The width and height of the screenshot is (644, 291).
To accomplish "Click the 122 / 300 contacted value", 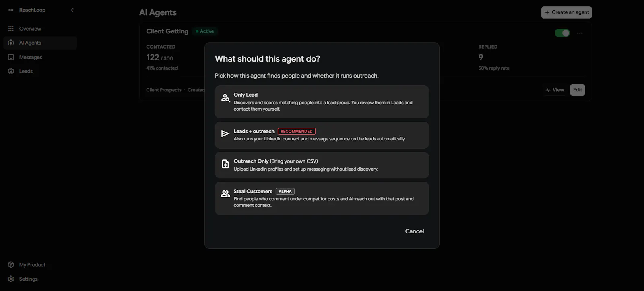I will point(159,58).
